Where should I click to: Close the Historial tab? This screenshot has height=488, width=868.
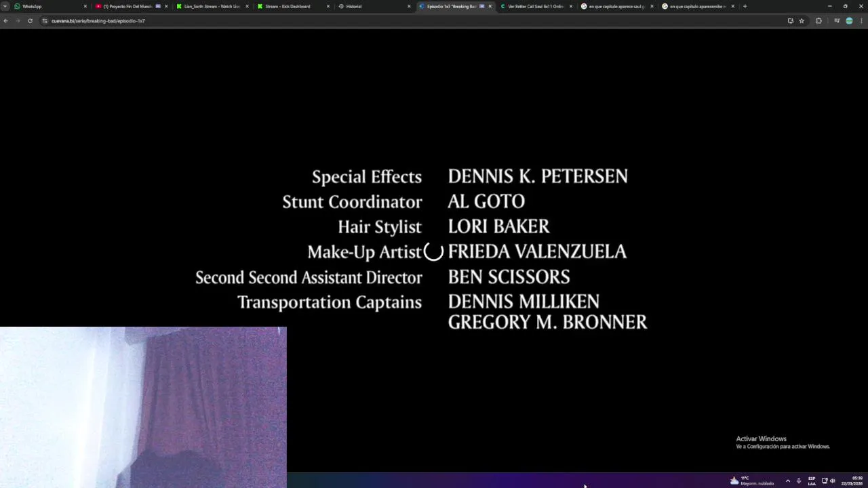(x=409, y=6)
